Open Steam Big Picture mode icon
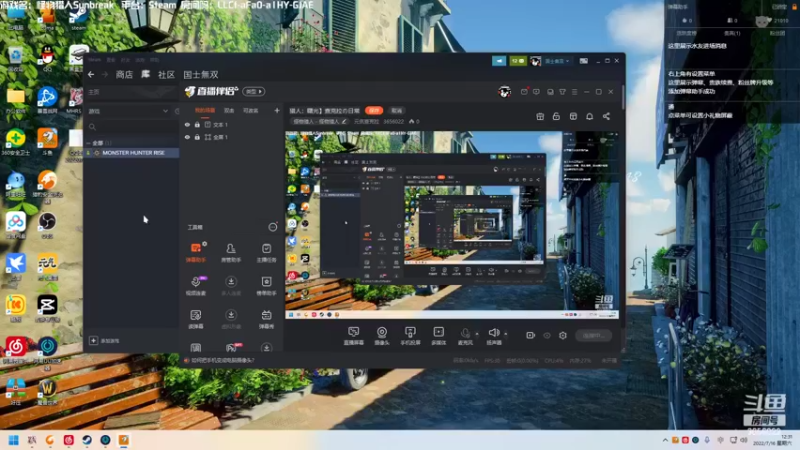The width and height of the screenshot is (800, 450). click(584, 61)
